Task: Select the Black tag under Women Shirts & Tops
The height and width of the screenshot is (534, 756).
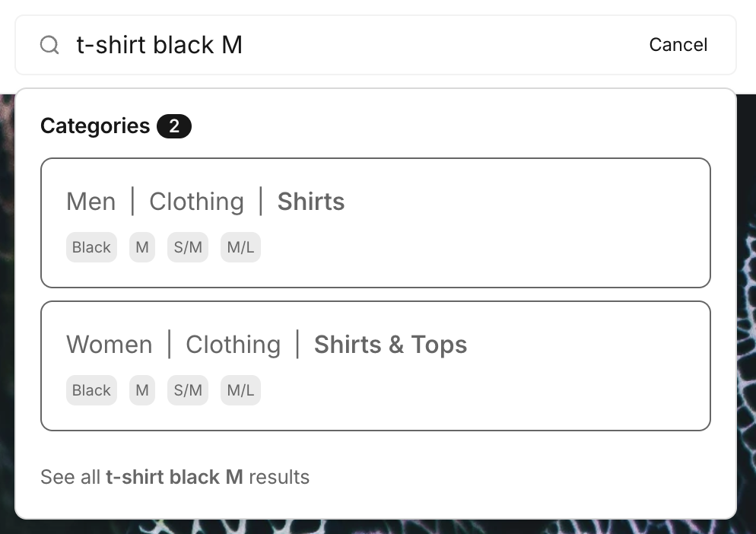Action: pos(91,391)
